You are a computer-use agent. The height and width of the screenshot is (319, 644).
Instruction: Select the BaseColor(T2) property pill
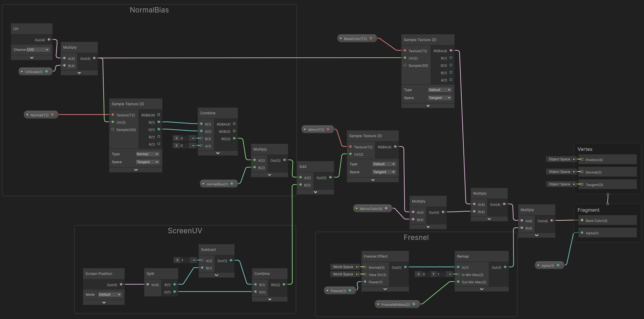click(x=356, y=38)
